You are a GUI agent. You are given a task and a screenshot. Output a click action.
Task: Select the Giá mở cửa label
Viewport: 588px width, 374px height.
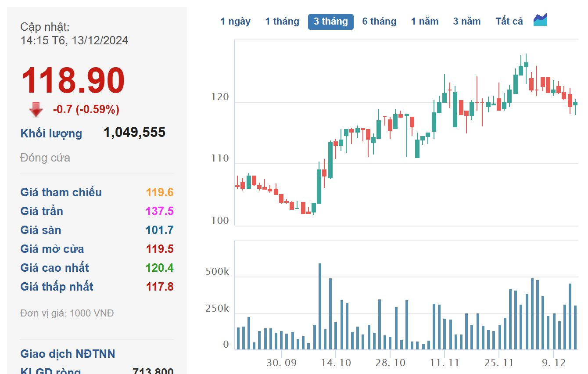point(52,249)
